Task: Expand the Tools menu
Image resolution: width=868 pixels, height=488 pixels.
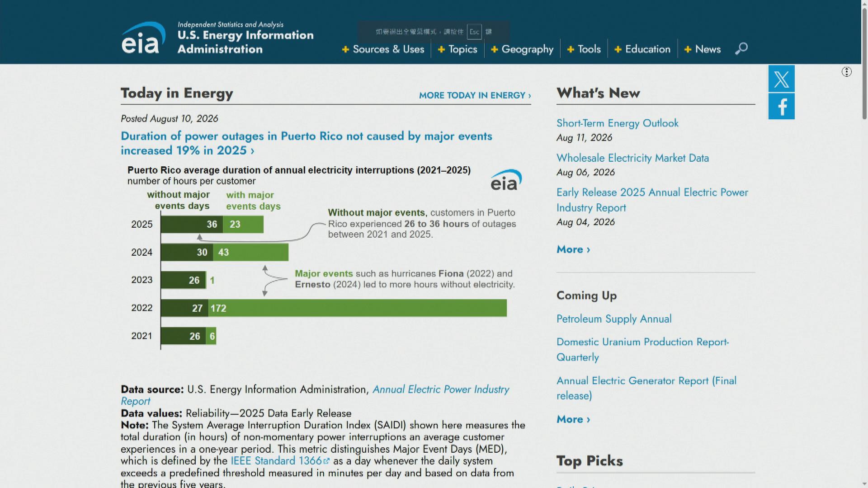Action: point(584,49)
